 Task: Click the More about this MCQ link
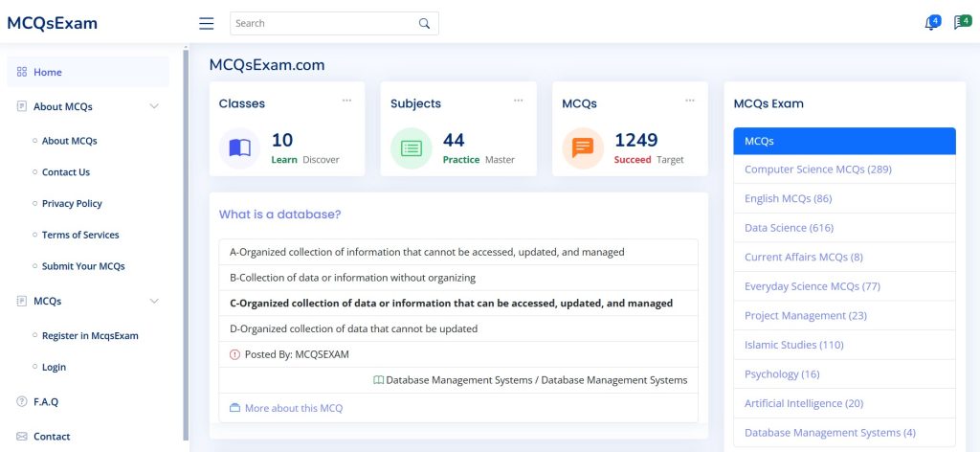293,408
